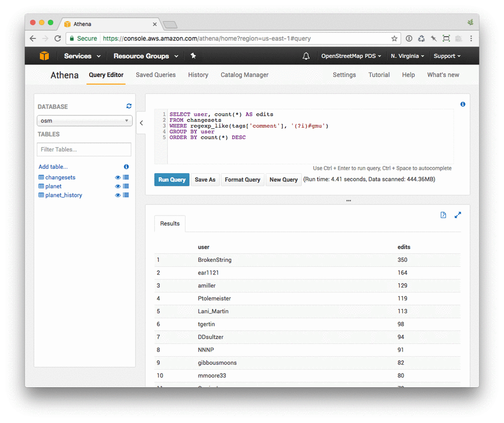Click the BrokenString user cell
The height and width of the screenshot is (423, 504).
[x=214, y=260]
